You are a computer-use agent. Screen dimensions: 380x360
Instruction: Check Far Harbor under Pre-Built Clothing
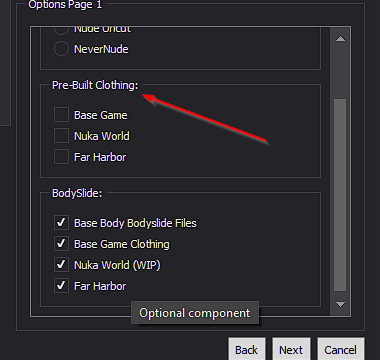click(61, 157)
